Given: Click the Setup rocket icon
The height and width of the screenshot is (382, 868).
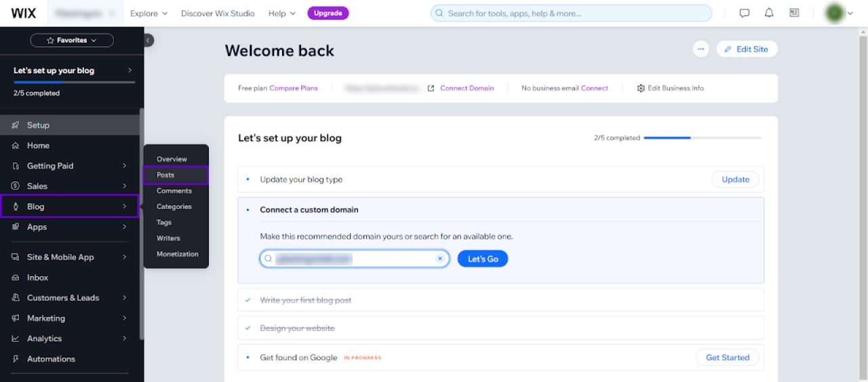Looking at the screenshot, I should 15,125.
